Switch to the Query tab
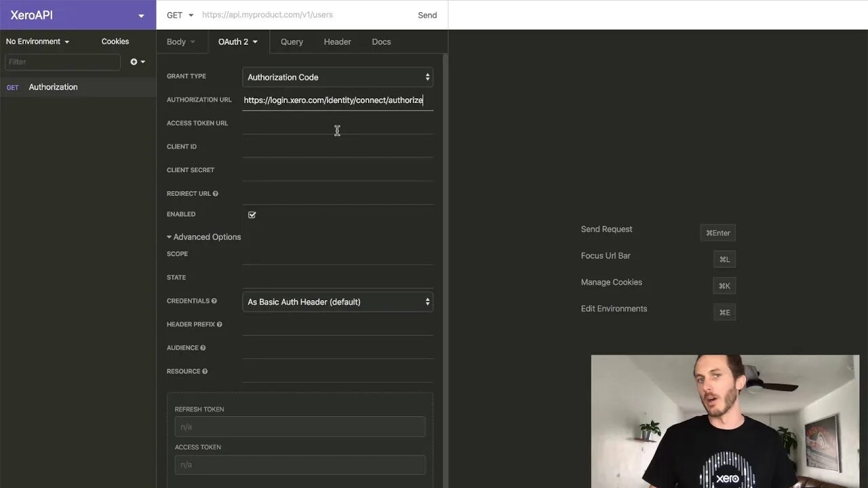The width and height of the screenshot is (868, 488). coord(292,41)
